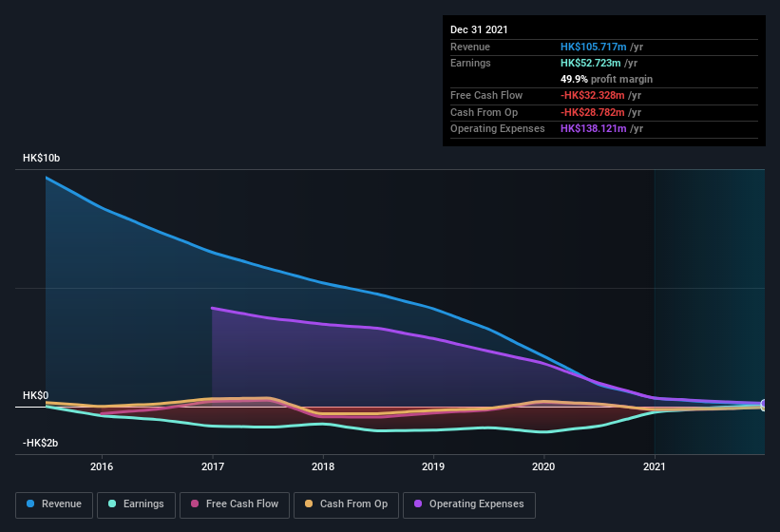
Task: Click the Operating Expenses tooltip label
Action: (498, 128)
